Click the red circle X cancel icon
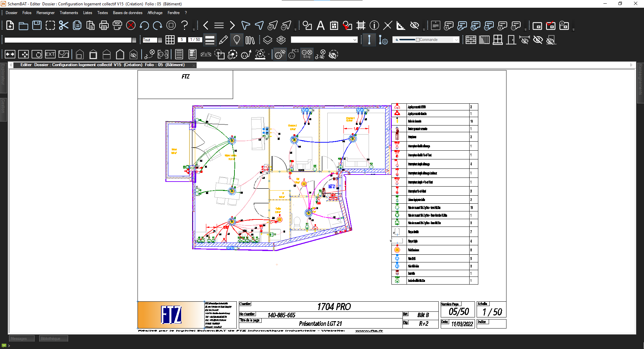The height and width of the screenshot is (349, 644). pos(131,26)
